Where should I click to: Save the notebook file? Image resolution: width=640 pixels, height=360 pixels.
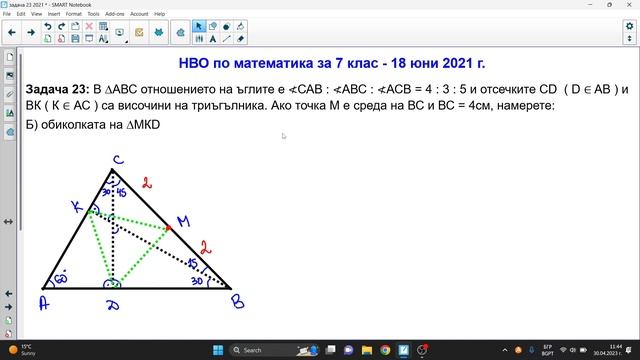(75, 39)
